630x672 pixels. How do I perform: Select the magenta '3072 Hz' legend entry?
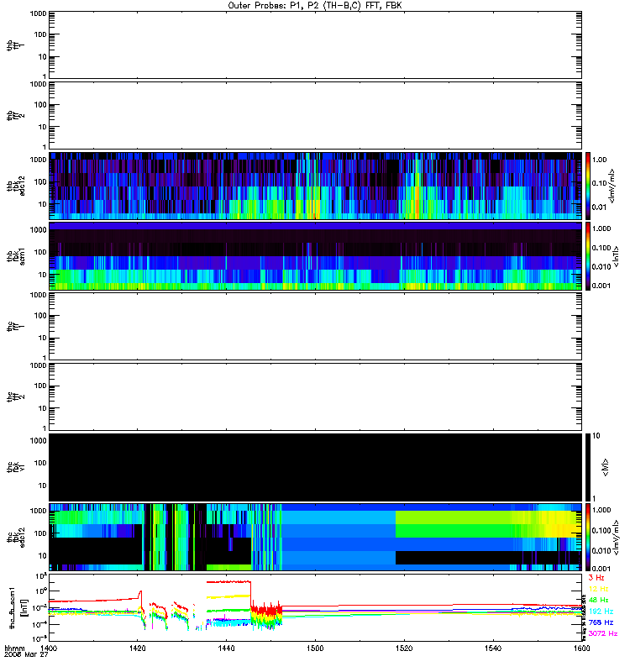coord(603,633)
